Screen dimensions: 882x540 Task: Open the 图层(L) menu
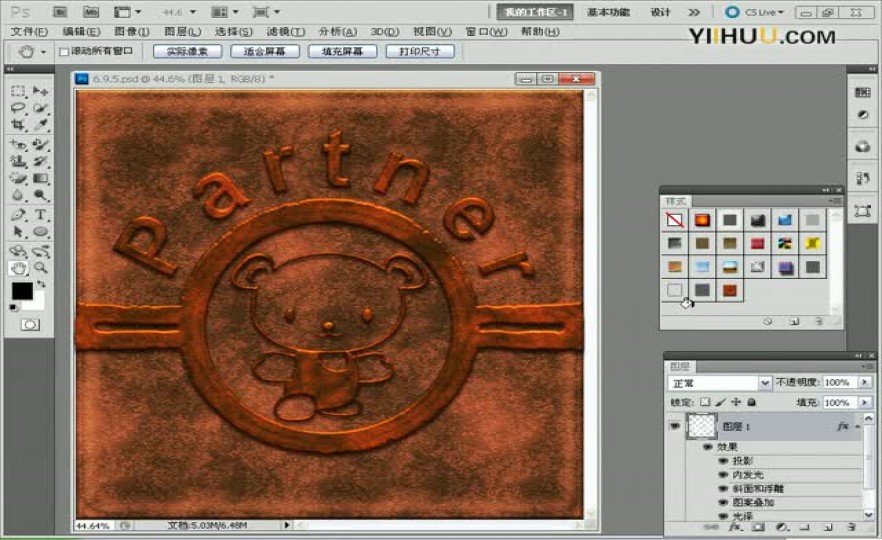(x=182, y=32)
